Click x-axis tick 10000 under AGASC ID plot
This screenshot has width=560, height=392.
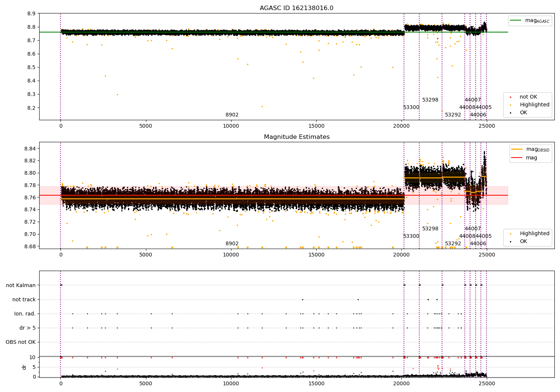[x=231, y=126]
